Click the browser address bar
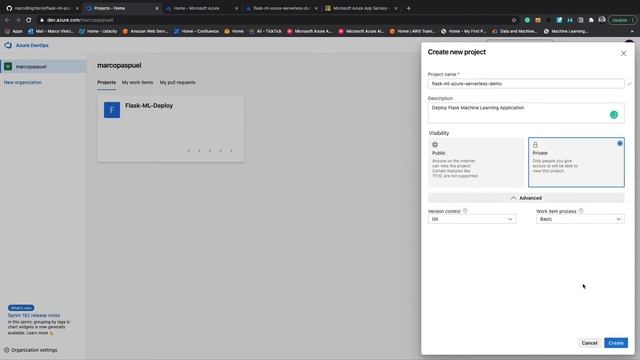 coord(273,20)
